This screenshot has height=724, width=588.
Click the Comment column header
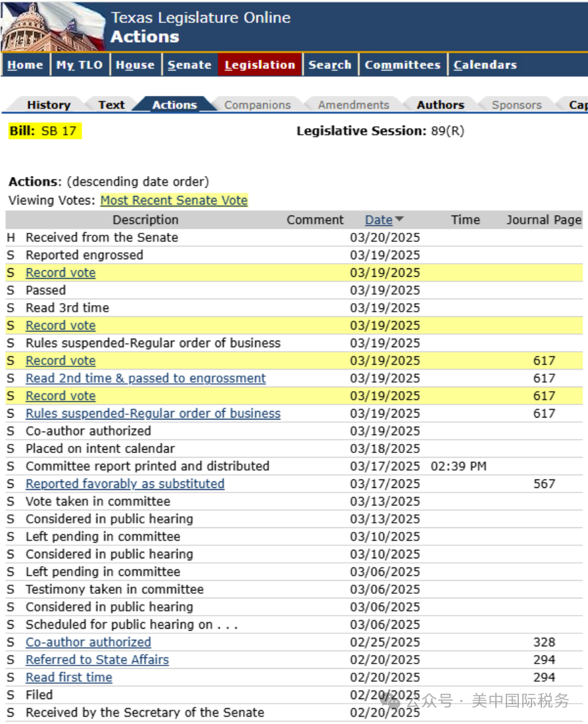pos(315,220)
